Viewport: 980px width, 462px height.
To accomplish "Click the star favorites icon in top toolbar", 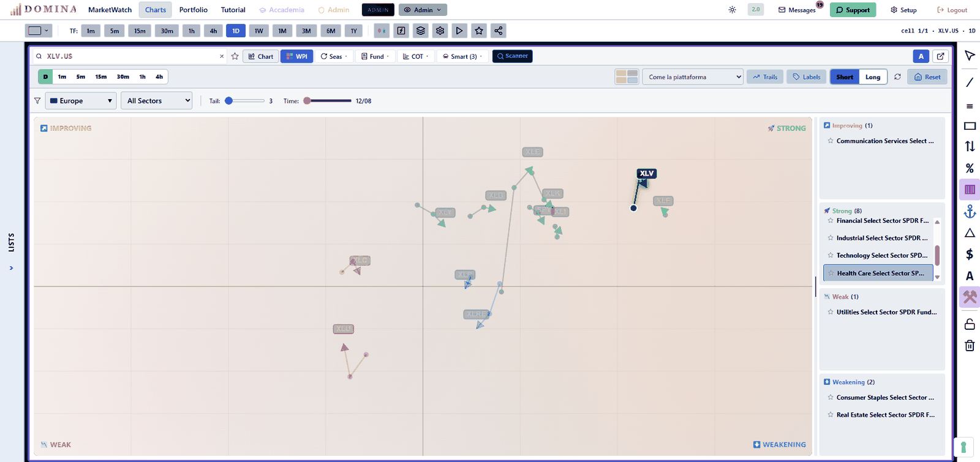I will point(479,31).
